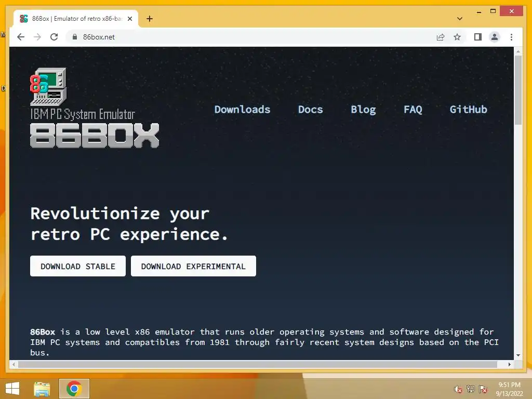Screen dimensions: 532x399
Task: Click the muted volume tray icon
Action: 458,389
